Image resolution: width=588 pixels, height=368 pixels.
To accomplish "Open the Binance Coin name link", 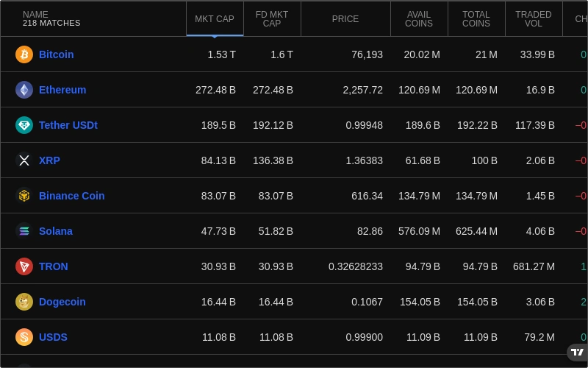I will click(71, 196).
